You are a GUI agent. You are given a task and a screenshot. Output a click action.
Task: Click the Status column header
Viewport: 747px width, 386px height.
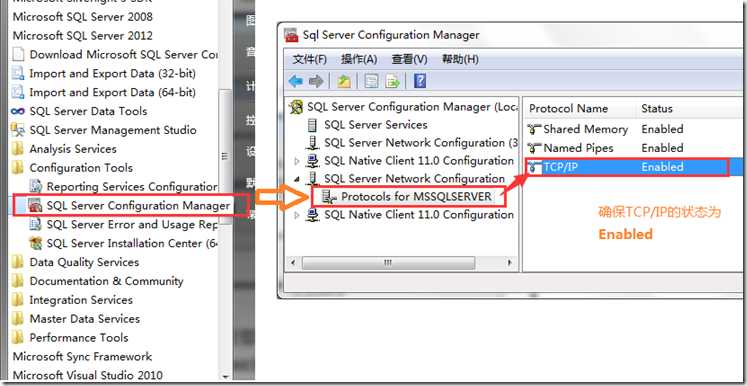pyautogui.click(x=656, y=109)
